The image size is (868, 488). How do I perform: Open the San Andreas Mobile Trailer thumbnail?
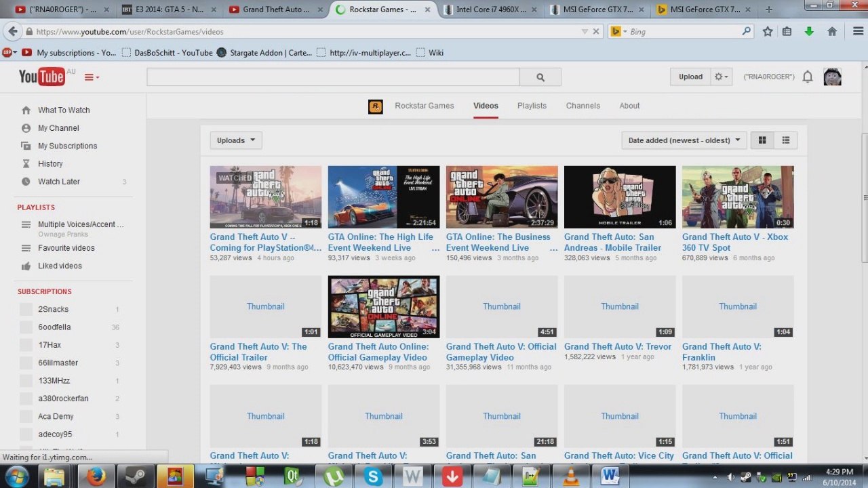coord(620,197)
